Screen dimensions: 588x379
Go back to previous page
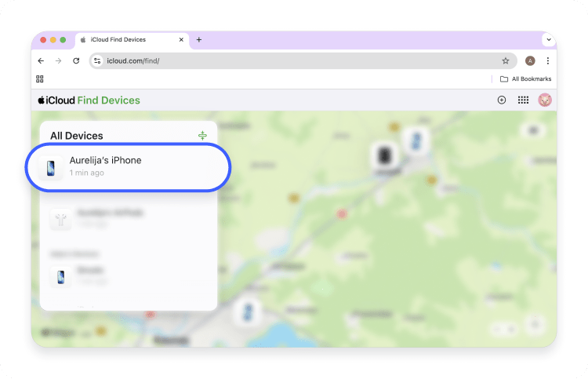[41, 60]
